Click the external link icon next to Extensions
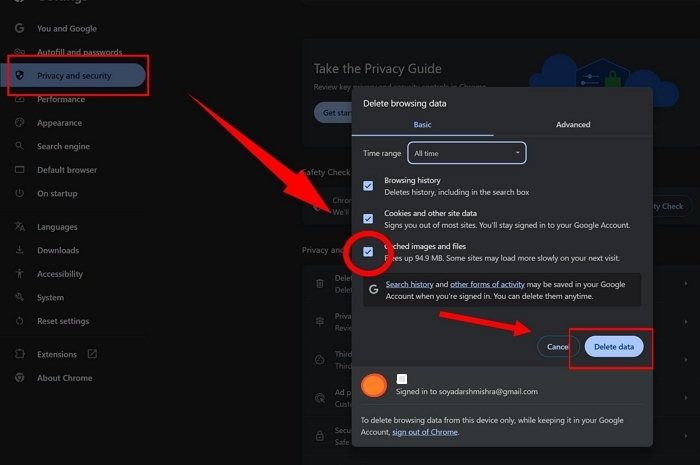Screen dimensions: 700x465 92,354
